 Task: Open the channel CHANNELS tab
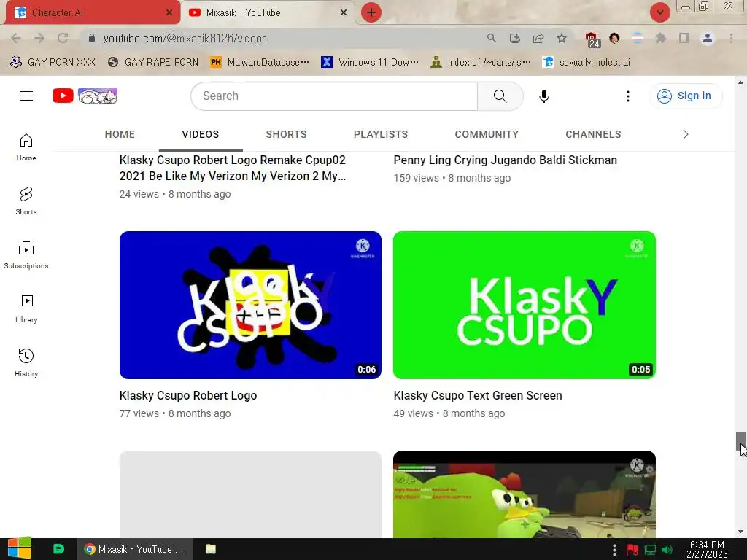tap(593, 134)
